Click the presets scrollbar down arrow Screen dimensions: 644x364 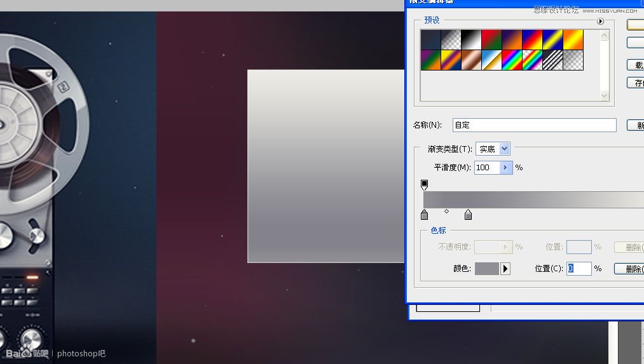(604, 96)
